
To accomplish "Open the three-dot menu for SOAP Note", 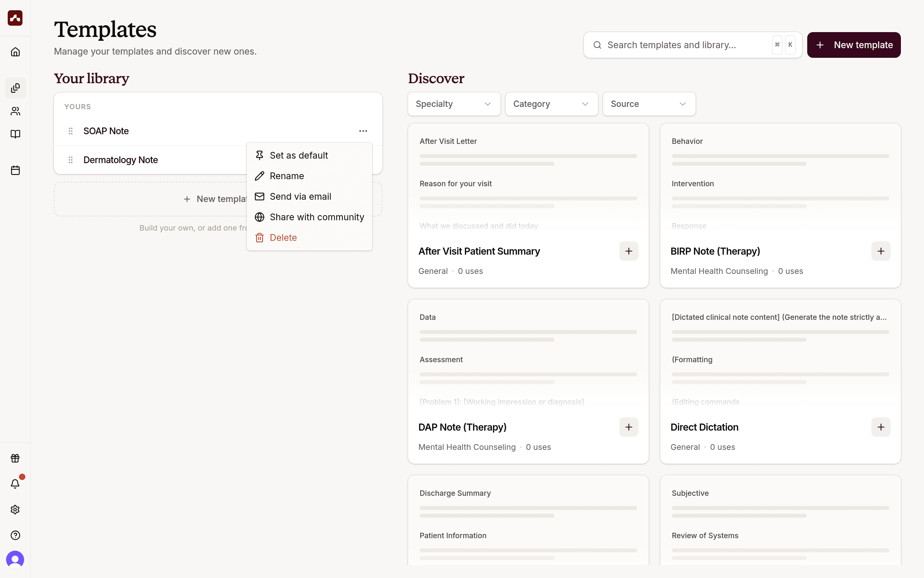I will point(363,131).
